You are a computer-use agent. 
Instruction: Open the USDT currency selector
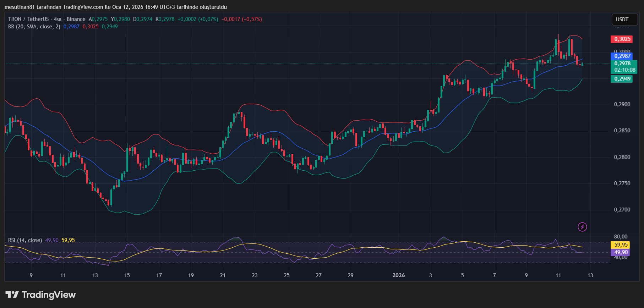[622, 20]
